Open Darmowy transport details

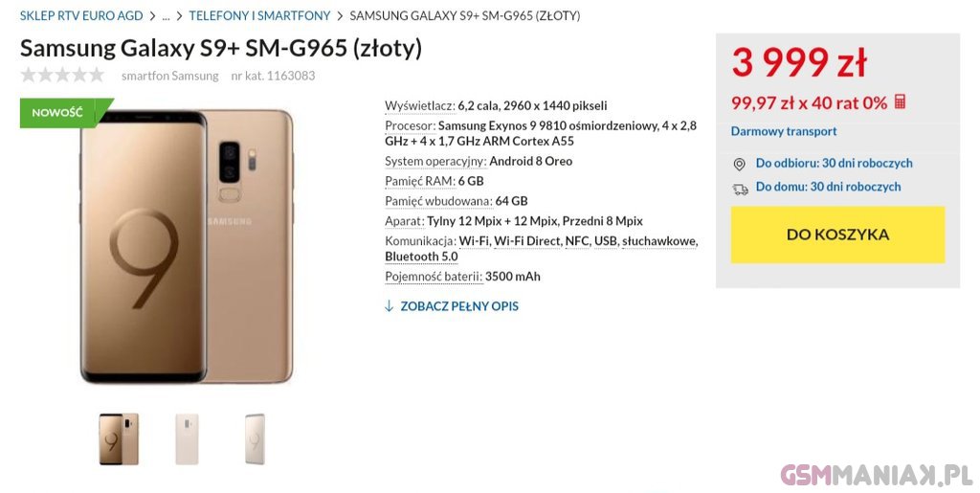click(784, 131)
